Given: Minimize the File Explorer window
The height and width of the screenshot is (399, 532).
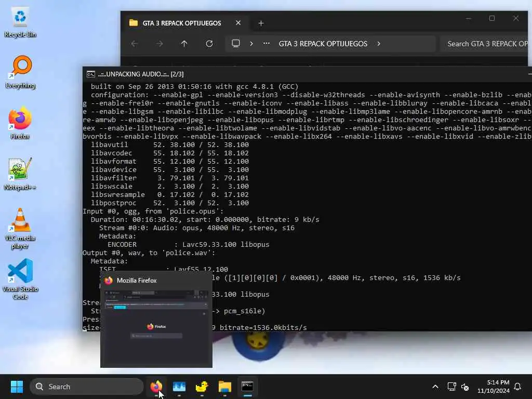Looking at the screenshot, I should [x=468, y=18].
